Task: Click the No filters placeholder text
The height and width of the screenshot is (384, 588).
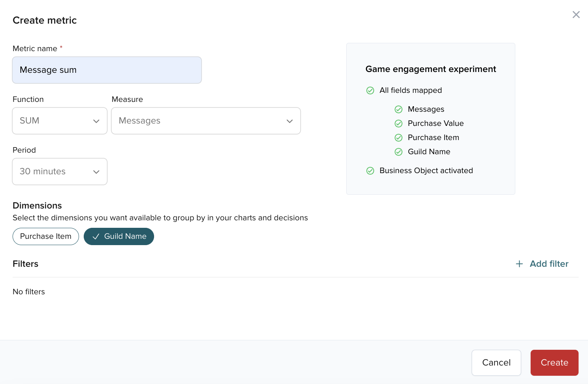Action: 29,292
